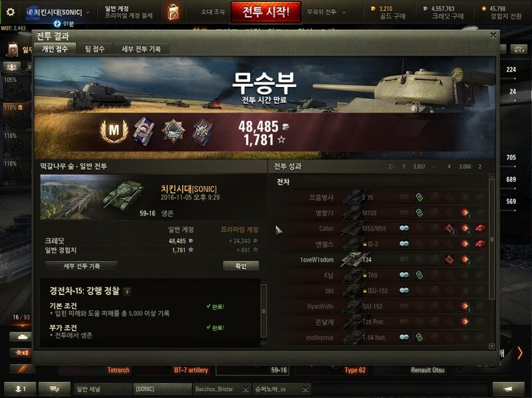Open the contacts icon in bottom bar
Image resolution: width=532 pixels, height=398 pixels.
click(20, 389)
